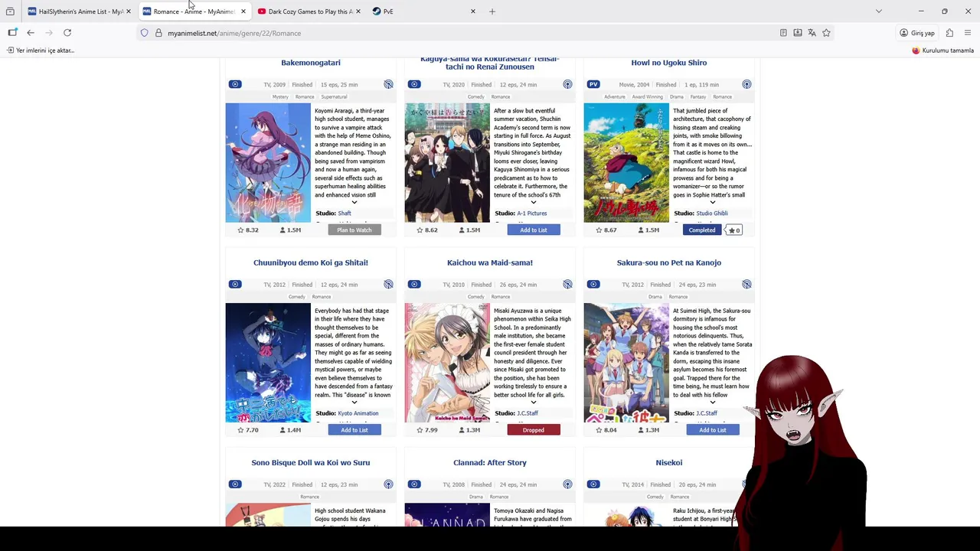Expand the Howl no Ugoku Shiro synopsis arrow
The width and height of the screenshot is (980, 551).
pos(712,203)
